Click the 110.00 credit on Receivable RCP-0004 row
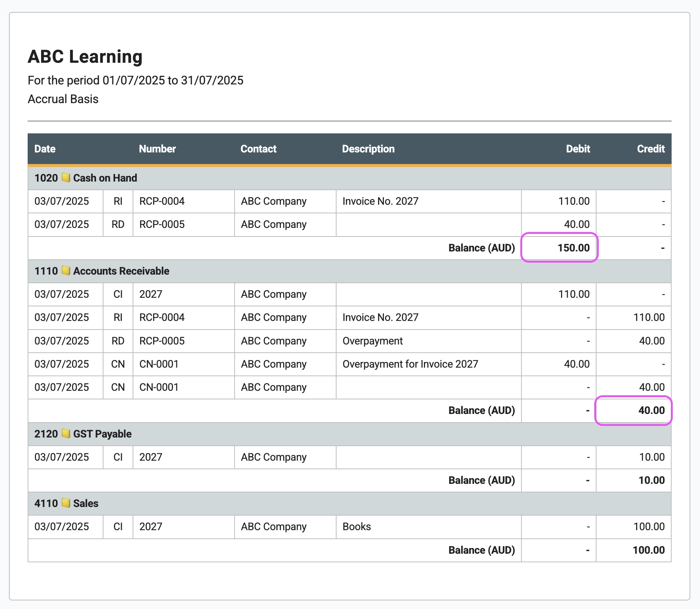The image size is (700, 609). [x=649, y=318]
